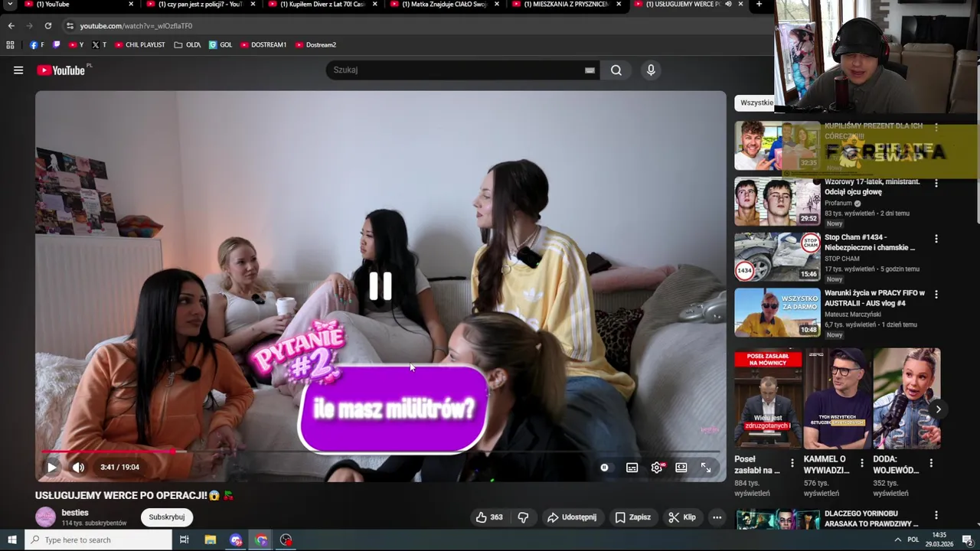Mute tab via speaker icon on active tab
The height and width of the screenshot is (551, 980).
728,5
